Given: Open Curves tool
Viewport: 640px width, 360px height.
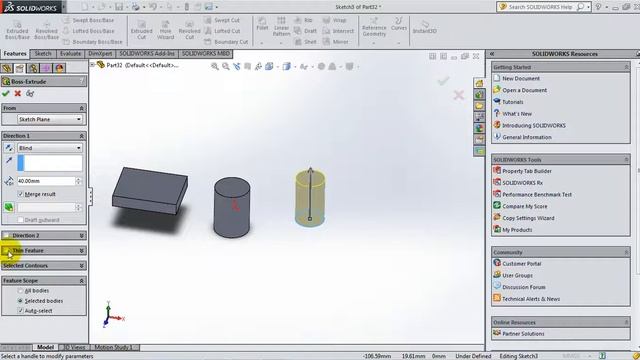Looking at the screenshot, I should [x=399, y=24].
